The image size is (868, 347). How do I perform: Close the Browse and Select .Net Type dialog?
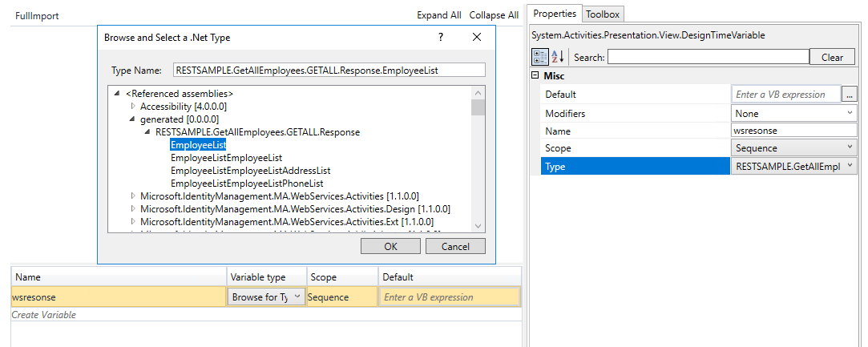(477, 37)
